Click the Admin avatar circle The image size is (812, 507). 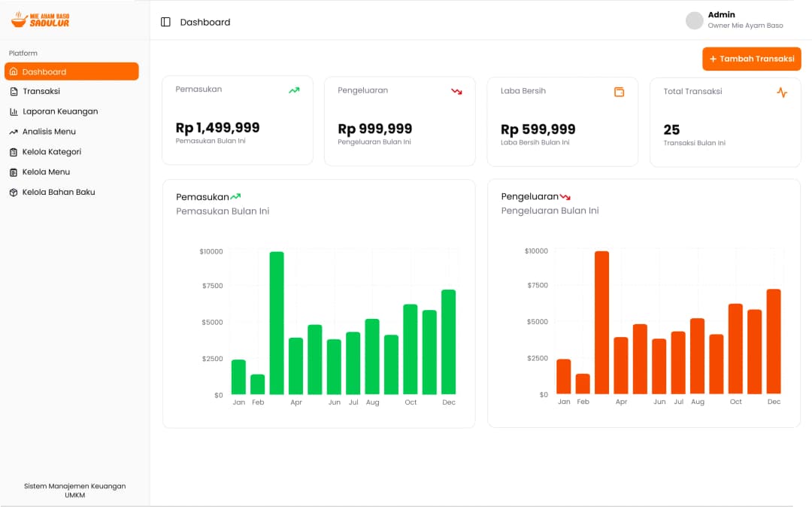coord(693,20)
